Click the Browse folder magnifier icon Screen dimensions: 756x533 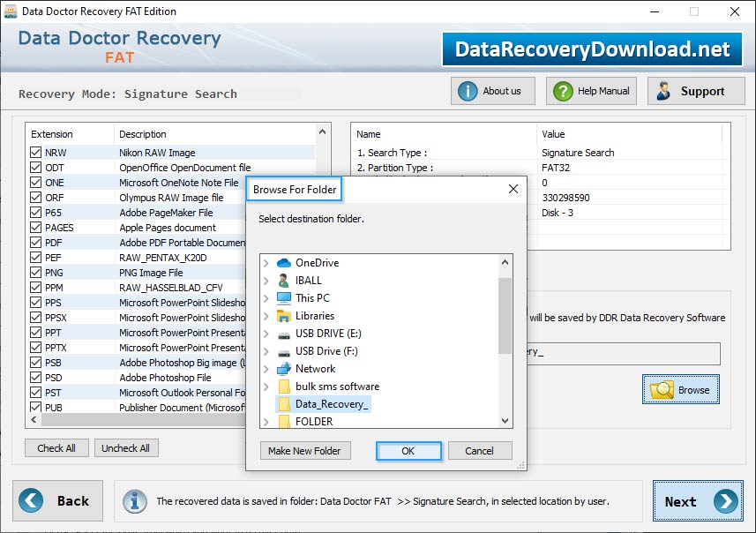click(x=662, y=389)
